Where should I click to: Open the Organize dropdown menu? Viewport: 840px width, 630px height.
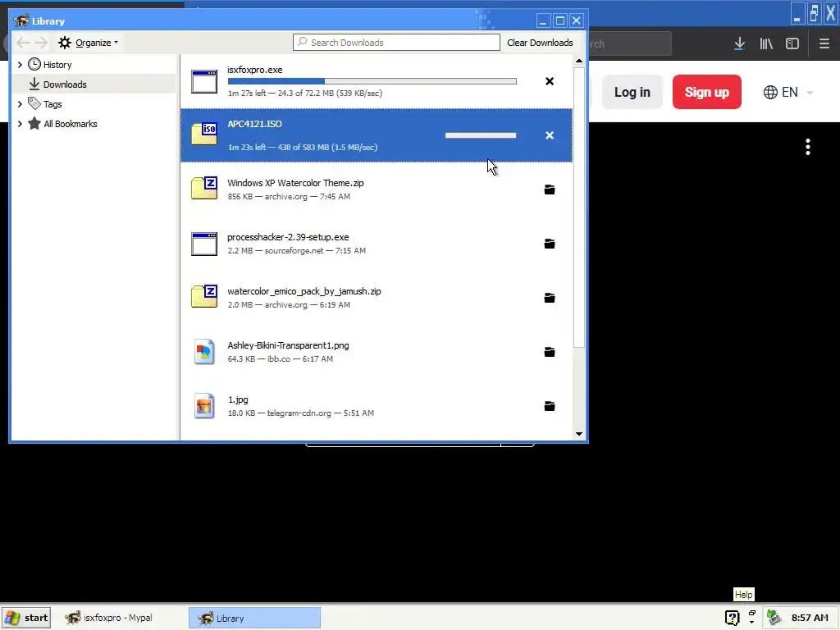pyautogui.click(x=89, y=43)
